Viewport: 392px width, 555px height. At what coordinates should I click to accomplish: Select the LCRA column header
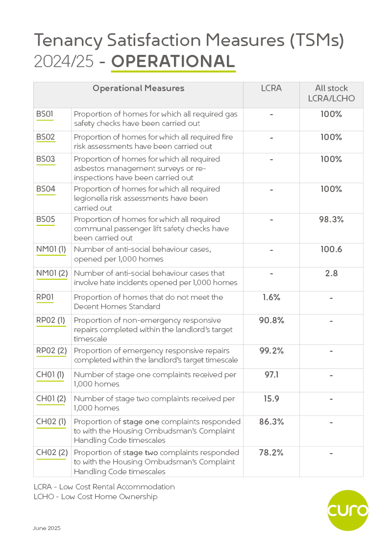271,89
